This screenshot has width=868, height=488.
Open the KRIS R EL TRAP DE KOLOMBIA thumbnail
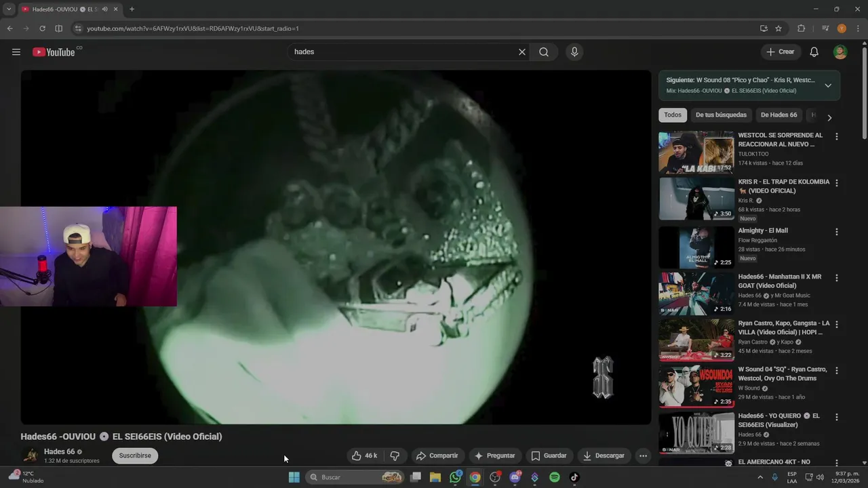tap(696, 199)
